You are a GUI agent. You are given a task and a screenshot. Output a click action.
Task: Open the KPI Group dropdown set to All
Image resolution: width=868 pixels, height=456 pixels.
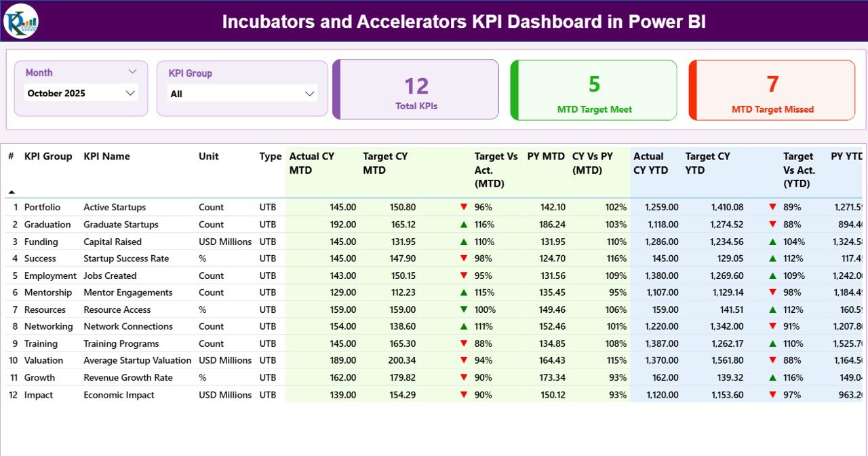pyautogui.click(x=242, y=93)
